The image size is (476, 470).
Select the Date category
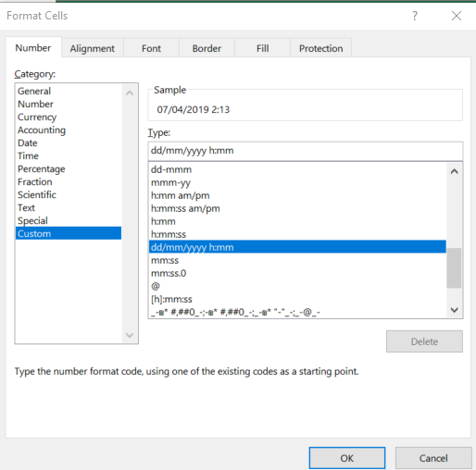69,142
